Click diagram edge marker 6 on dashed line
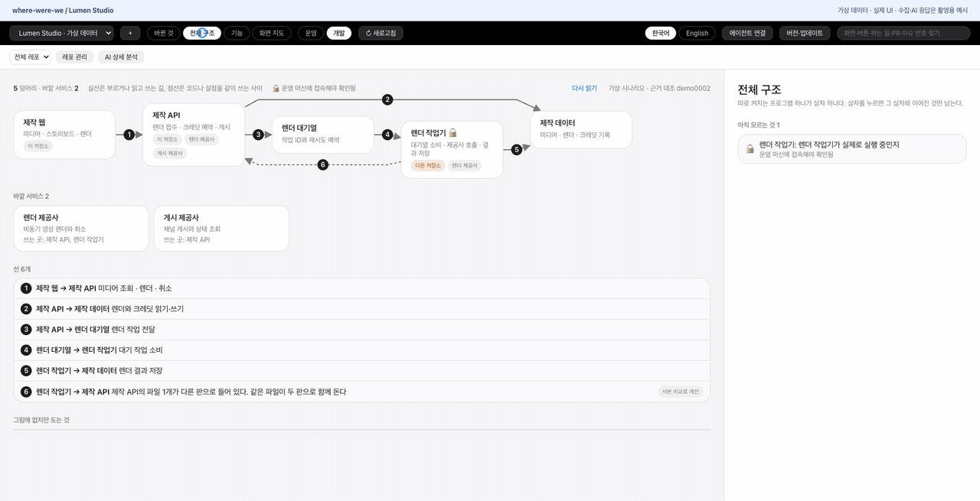Image resolution: width=980 pixels, height=501 pixels. (x=323, y=164)
